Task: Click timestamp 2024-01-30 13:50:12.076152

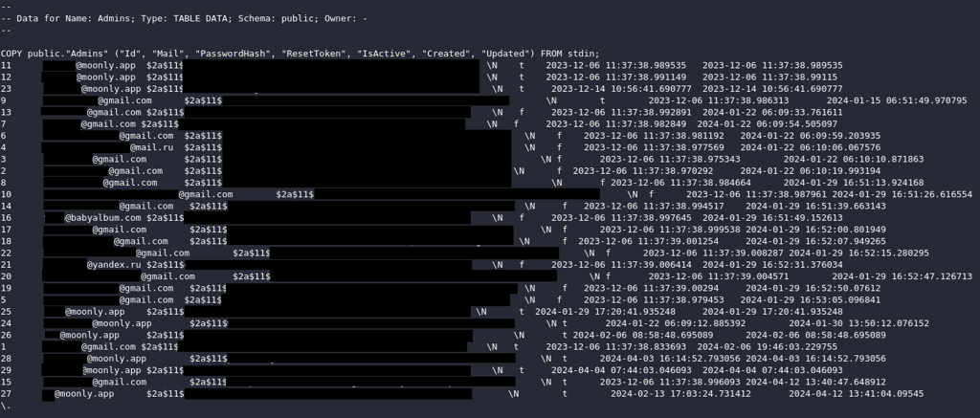Action: pyautogui.click(x=858, y=323)
